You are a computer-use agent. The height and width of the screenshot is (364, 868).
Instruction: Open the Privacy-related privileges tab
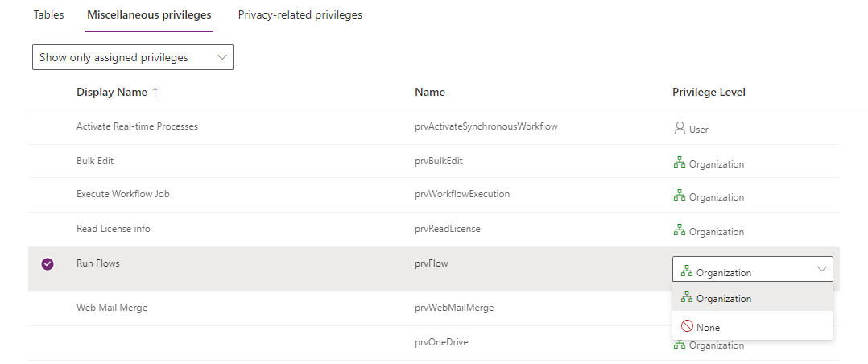300,15
